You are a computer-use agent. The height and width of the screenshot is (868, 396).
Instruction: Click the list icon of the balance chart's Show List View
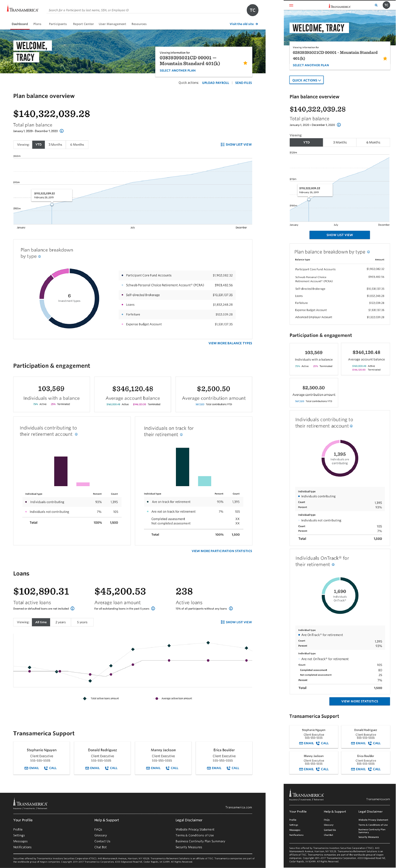click(x=223, y=145)
